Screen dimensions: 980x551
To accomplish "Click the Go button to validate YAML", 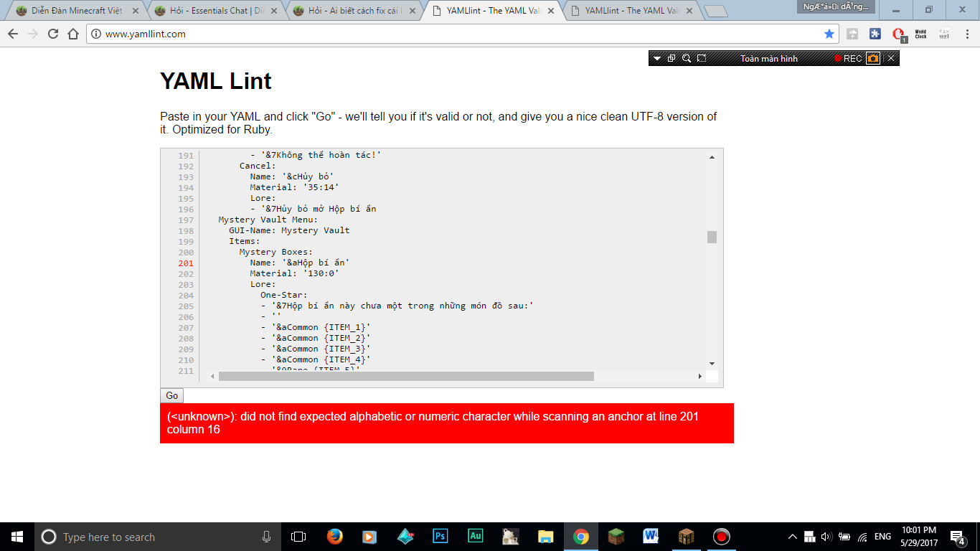I will pos(171,395).
